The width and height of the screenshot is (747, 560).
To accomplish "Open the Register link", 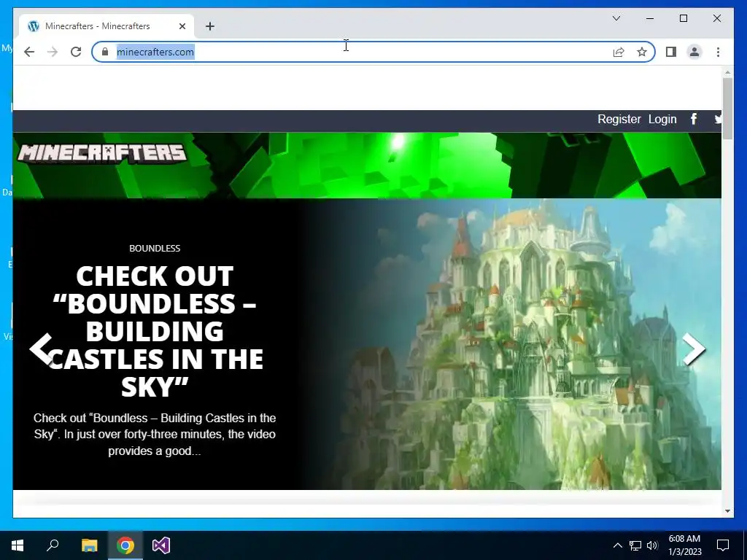I will pyautogui.click(x=619, y=119).
